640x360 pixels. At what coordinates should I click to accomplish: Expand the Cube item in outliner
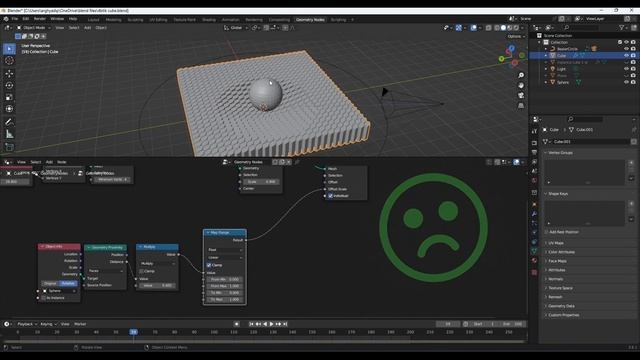pos(546,55)
